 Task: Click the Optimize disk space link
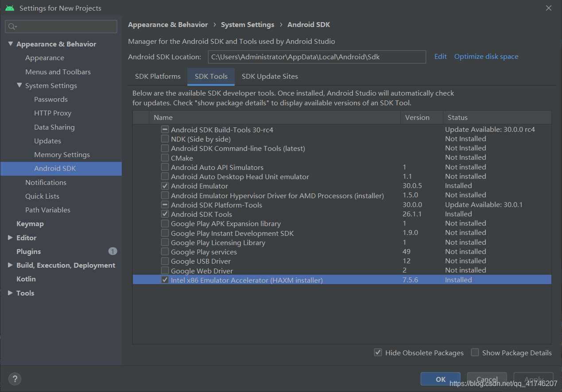coord(486,56)
